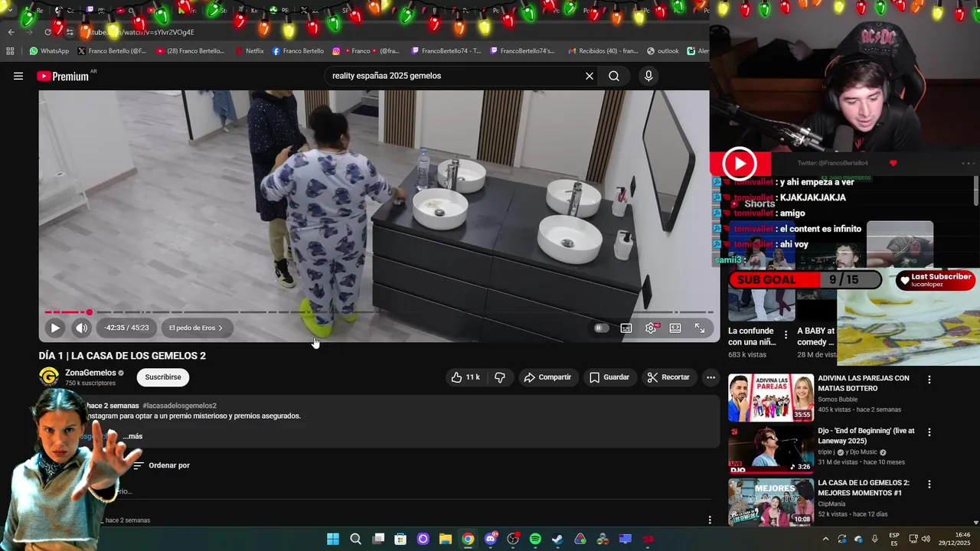Open File Explorer from the taskbar
The height and width of the screenshot is (551, 980).
click(x=445, y=539)
